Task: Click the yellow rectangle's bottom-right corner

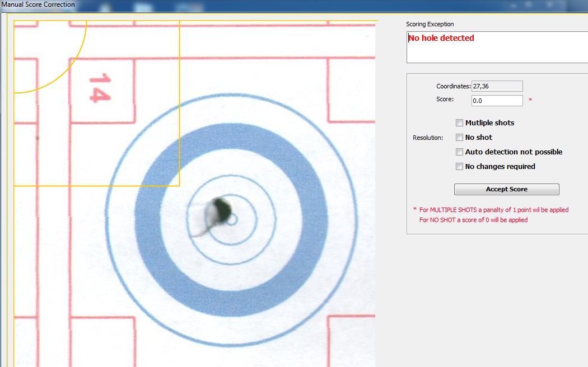Action: pos(179,185)
